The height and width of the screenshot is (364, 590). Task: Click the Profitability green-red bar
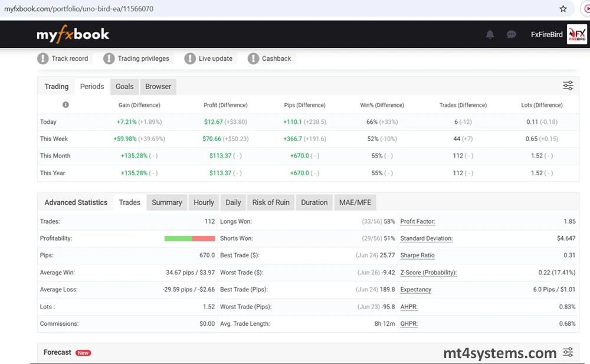click(x=189, y=238)
